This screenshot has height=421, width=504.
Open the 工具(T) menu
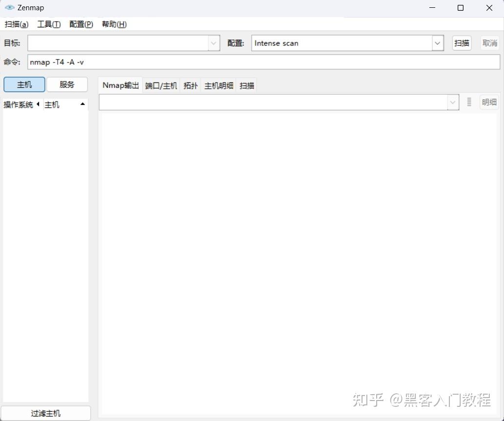49,24
